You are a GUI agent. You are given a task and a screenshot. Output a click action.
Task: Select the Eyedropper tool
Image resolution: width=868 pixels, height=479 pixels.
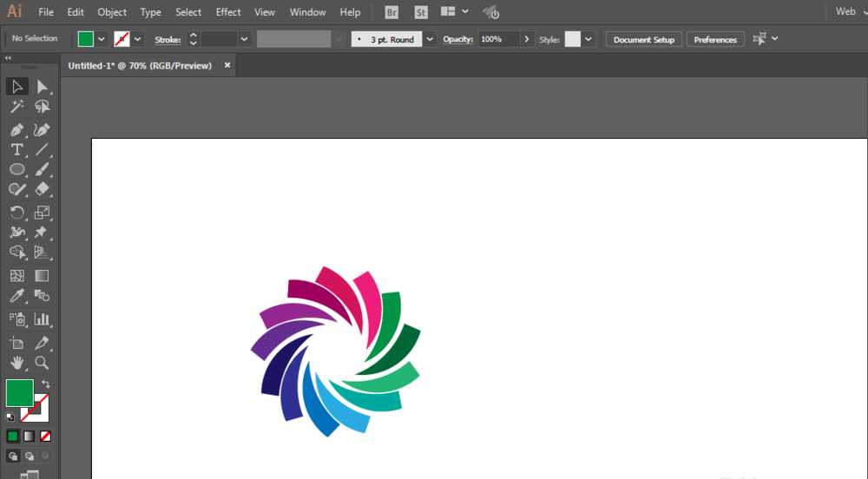(x=16, y=297)
